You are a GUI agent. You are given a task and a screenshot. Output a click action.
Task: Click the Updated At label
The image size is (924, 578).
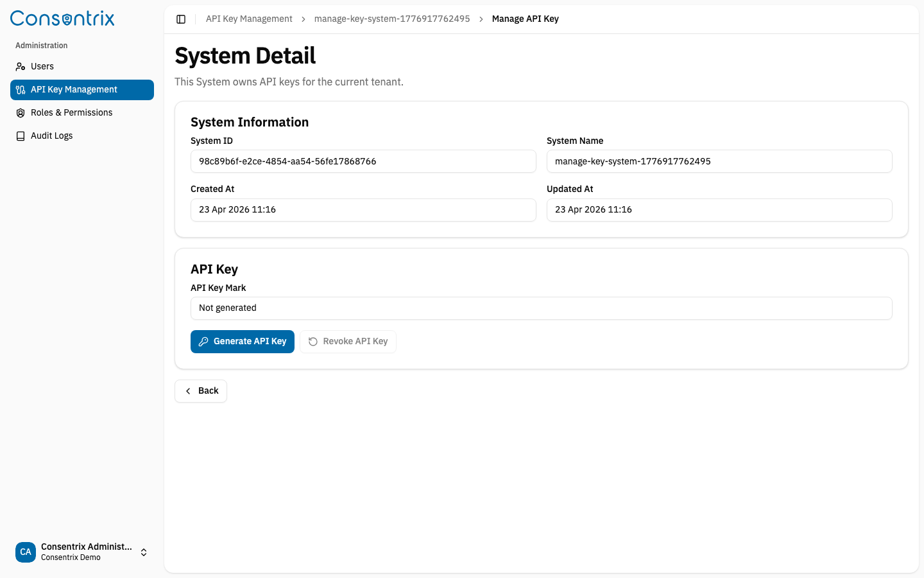coord(570,189)
